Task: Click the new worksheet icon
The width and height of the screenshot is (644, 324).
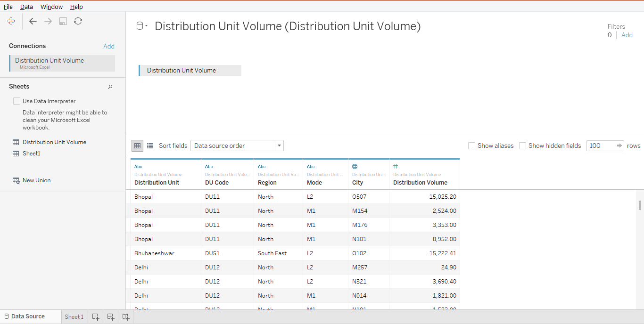Action: pyautogui.click(x=96, y=317)
